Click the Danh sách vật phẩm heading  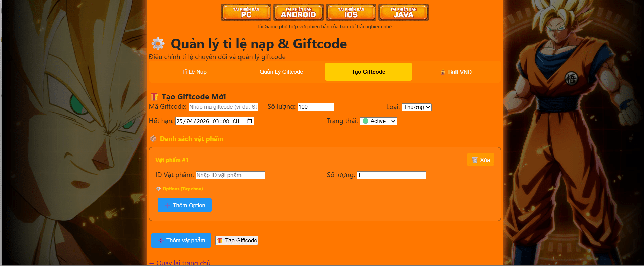click(192, 139)
